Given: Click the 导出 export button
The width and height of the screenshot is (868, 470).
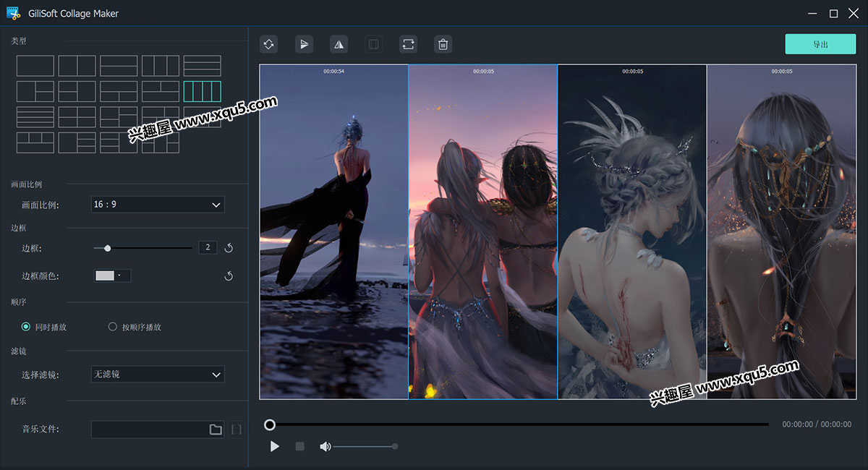Looking at the screenshot, I should 820,44.
